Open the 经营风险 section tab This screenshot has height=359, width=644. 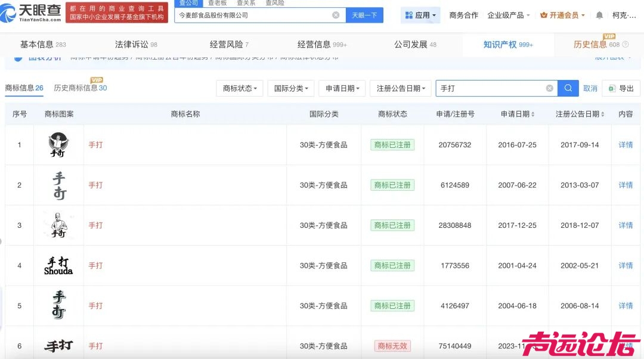coord(229,44)
